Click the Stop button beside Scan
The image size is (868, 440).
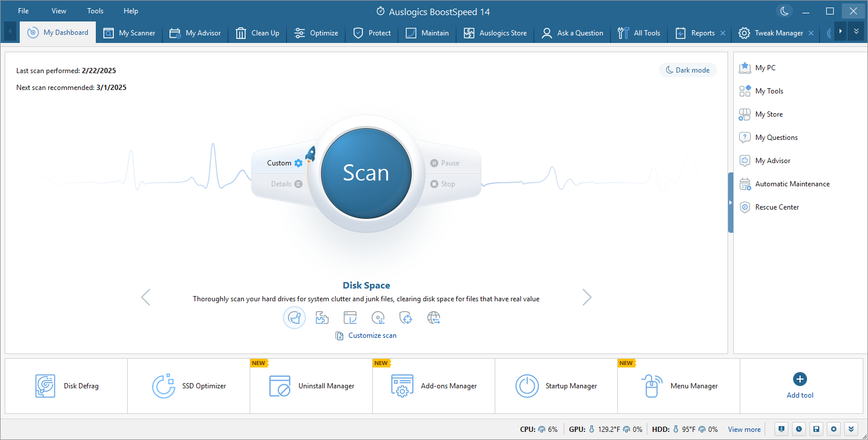point(442,184)
